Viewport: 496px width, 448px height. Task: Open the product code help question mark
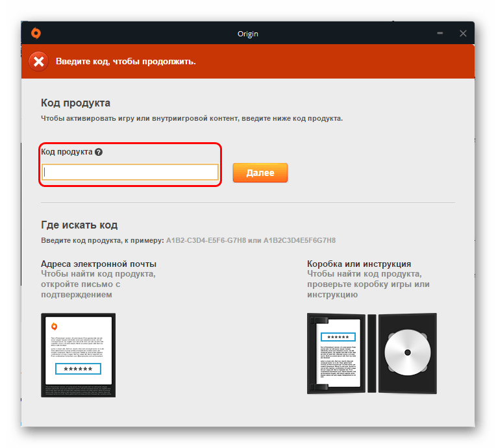[x=99, y=152]
